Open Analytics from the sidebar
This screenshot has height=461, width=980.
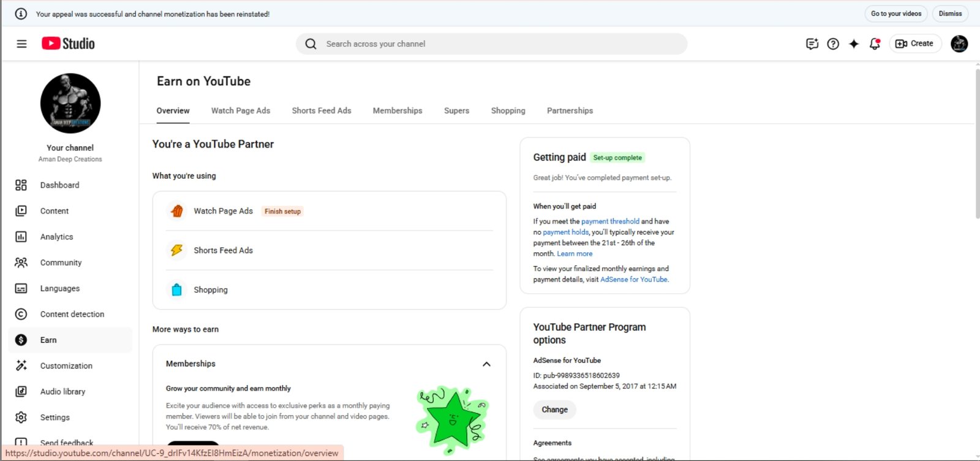pos(56,237)
